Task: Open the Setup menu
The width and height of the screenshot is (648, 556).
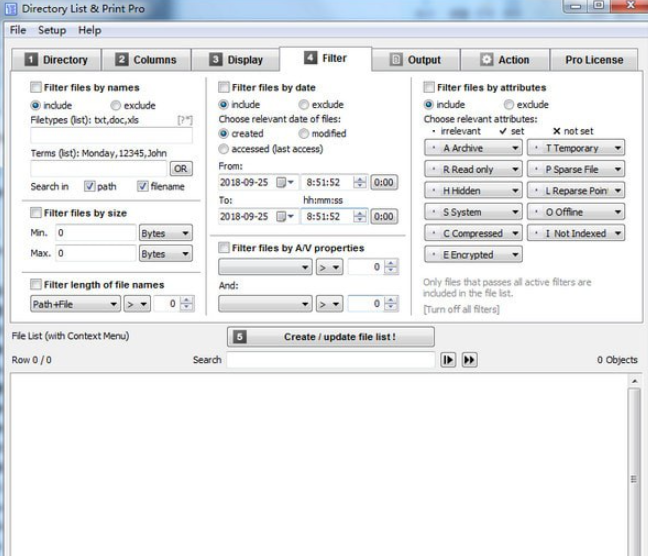Action: tap(52, 30)
